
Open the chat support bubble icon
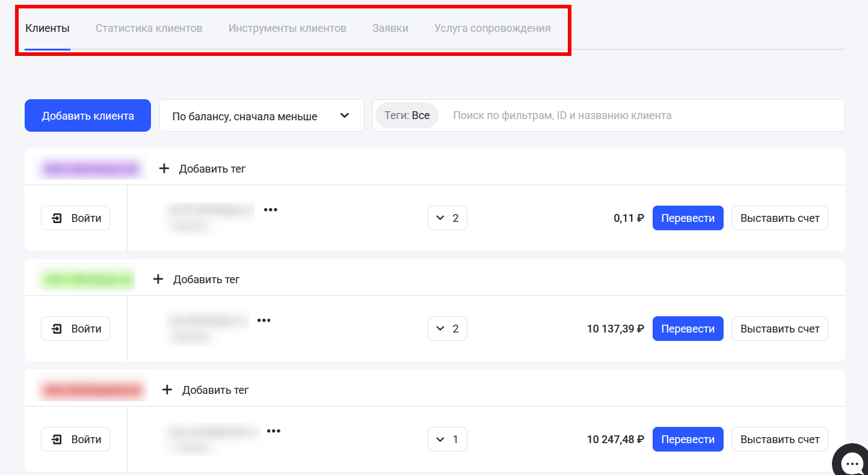point(852,462)
